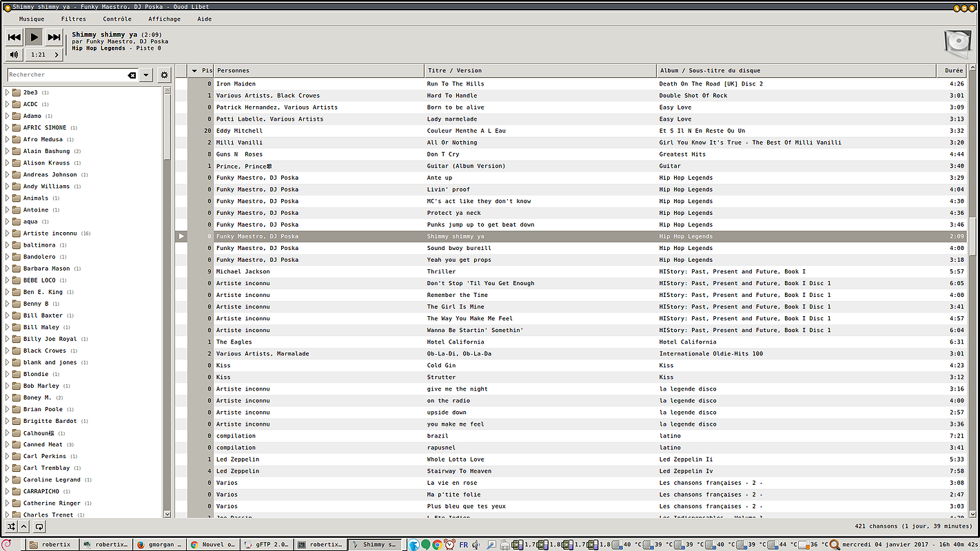Select the Ben E. King folder icon

17,292
